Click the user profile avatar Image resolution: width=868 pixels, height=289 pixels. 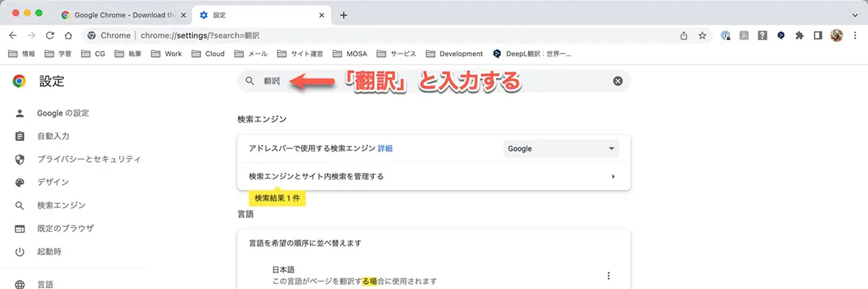[837, 35]
